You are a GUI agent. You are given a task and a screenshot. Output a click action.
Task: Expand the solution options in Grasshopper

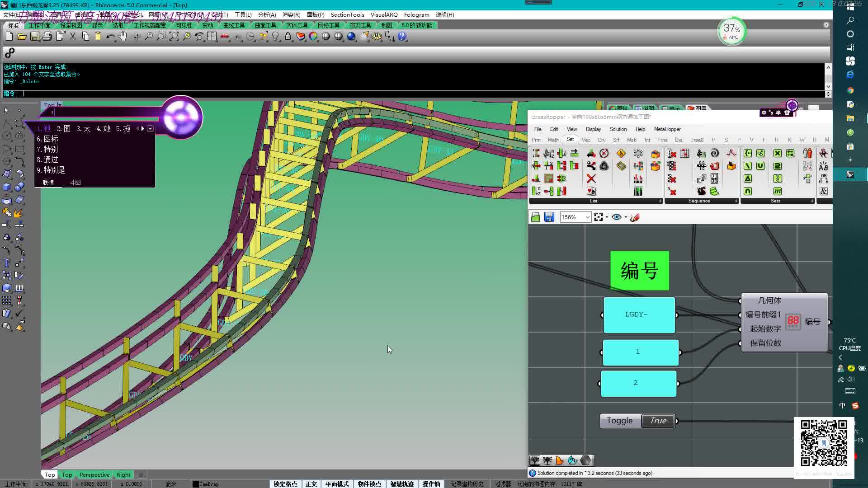point(618,129)
